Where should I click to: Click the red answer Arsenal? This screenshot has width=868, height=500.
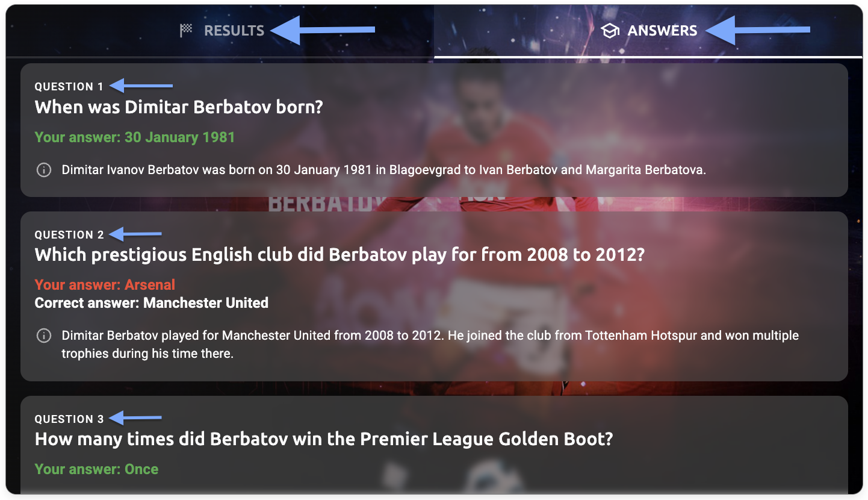[x=105, y=285]
